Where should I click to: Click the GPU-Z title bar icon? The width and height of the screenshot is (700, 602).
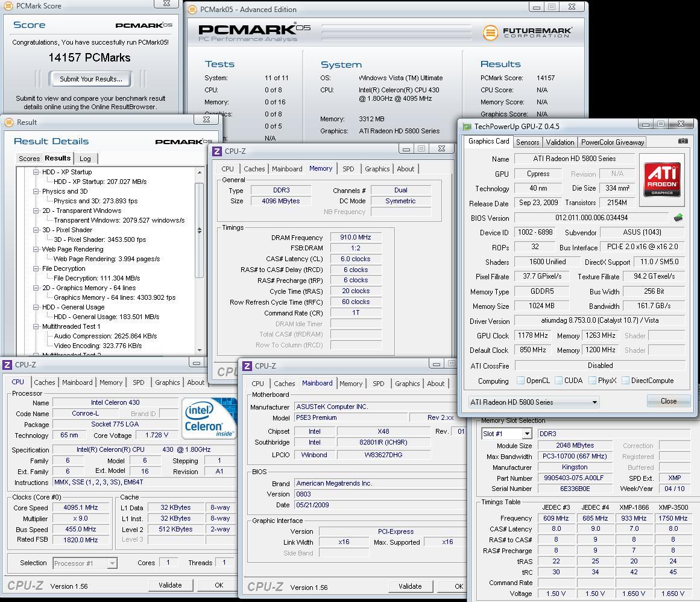(x=467, y=127)
